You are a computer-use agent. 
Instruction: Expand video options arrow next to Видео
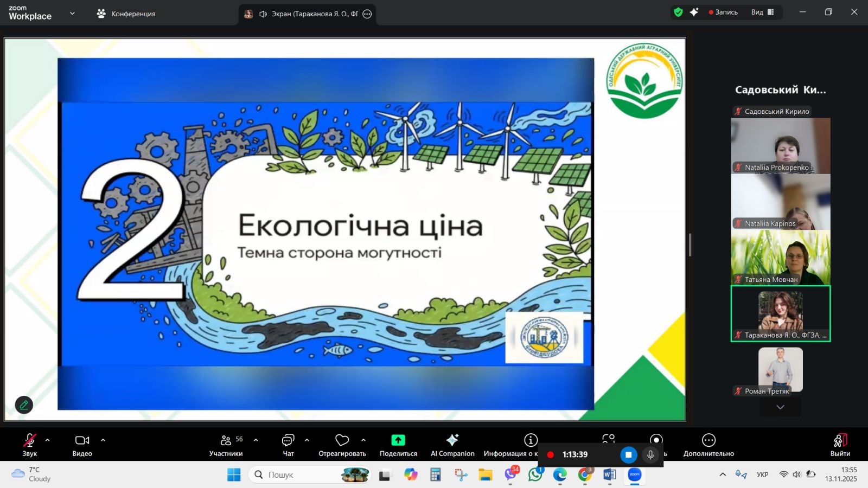(x=103, y=440)
